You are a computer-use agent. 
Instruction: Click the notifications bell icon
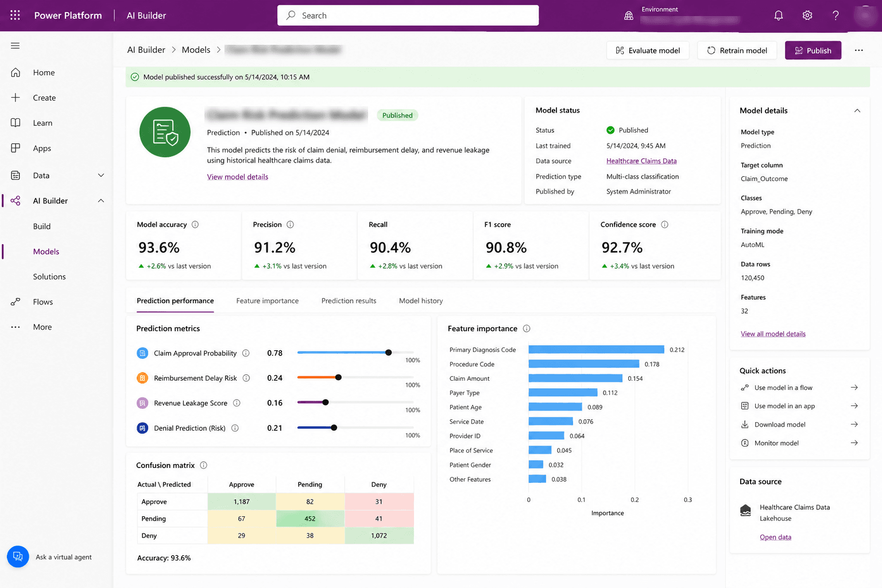click(779, 16)
